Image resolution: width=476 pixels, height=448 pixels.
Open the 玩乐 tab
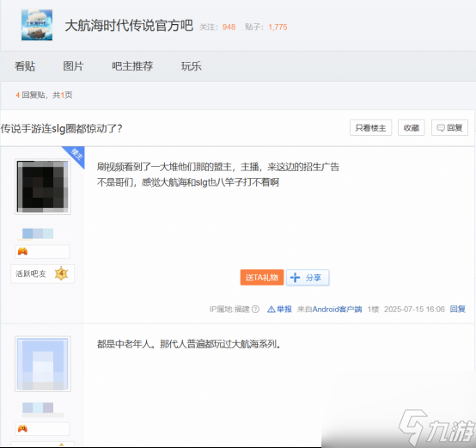(x=192, y=66)
